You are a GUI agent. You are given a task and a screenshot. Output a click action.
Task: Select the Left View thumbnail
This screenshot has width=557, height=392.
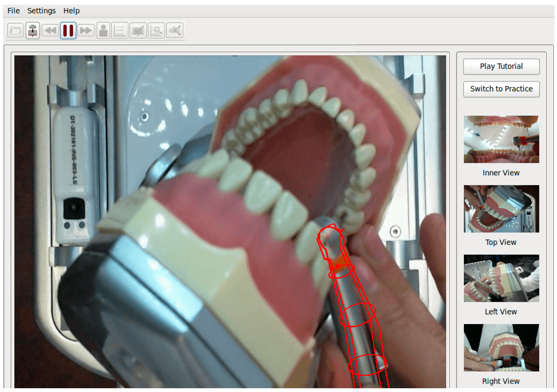[x=501, y=278]
